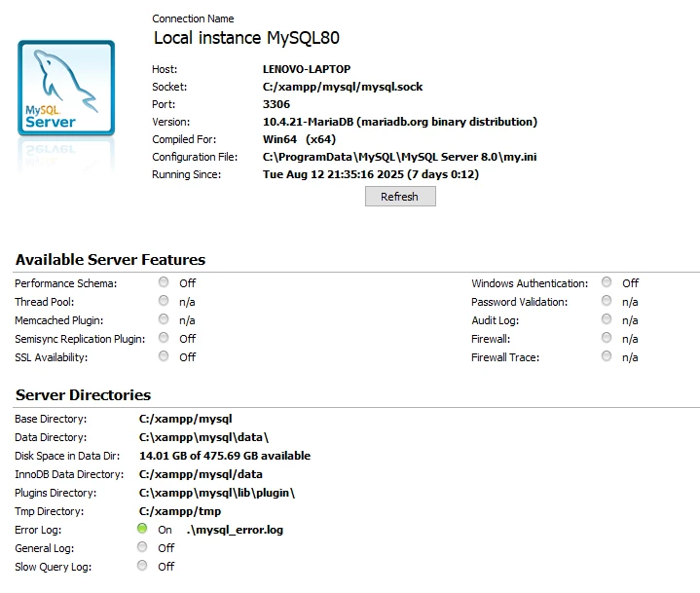Click the Slow Query Log status indicator

tap(142, 566)
